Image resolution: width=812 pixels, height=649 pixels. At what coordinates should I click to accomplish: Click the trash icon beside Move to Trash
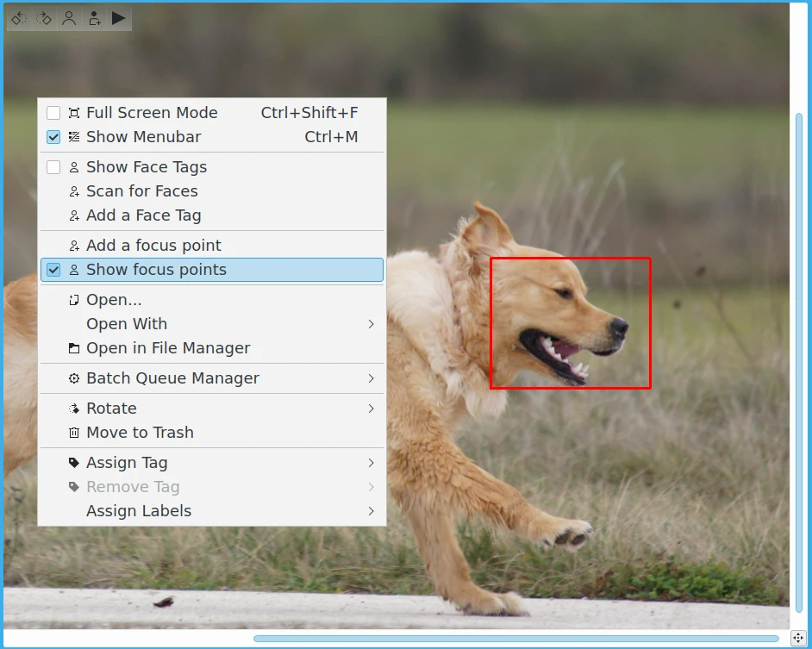74,433
